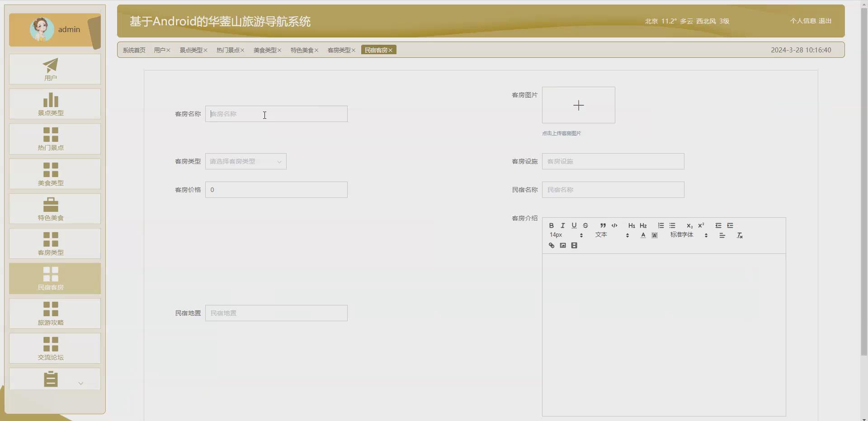
Task: Expand the bottom sidebar menu chevron
Action: coord(81,383)
